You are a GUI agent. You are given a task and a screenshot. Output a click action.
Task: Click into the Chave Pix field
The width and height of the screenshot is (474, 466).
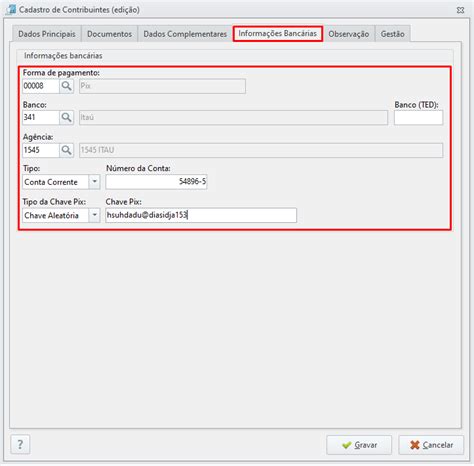point(201,215)
